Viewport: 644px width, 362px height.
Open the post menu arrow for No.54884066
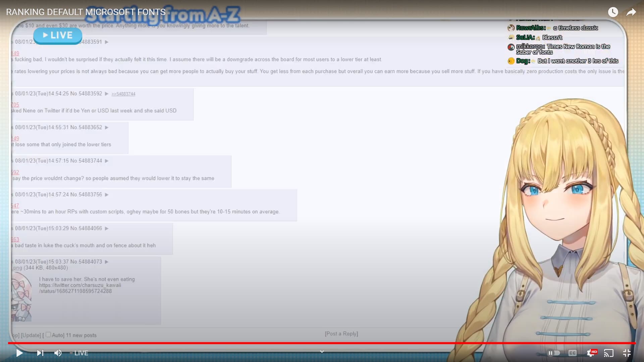coord(107,228)
